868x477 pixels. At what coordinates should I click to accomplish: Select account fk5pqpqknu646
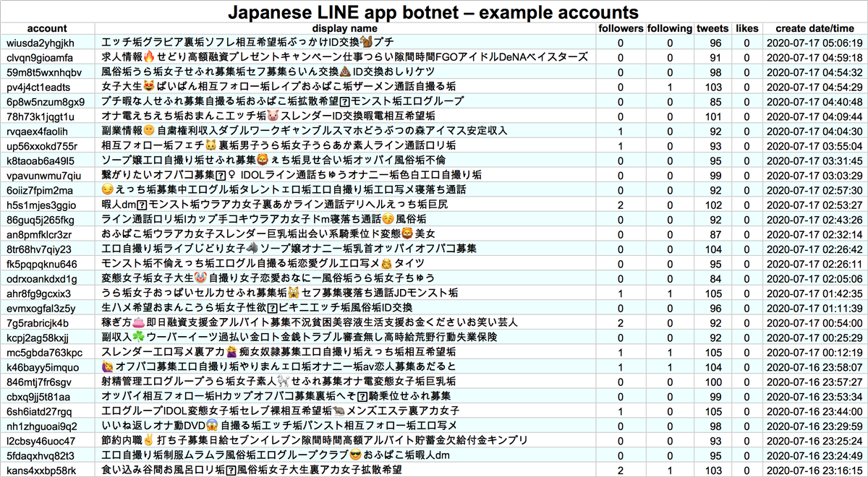42,264
